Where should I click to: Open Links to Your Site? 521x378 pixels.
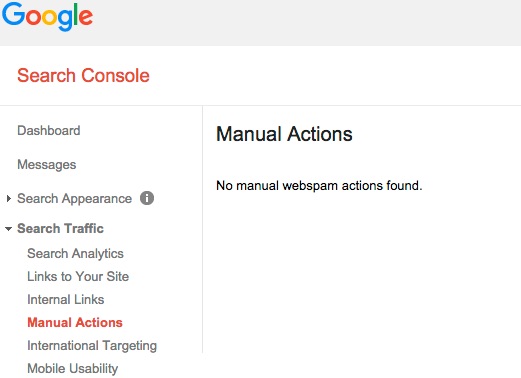pos(78,276)
